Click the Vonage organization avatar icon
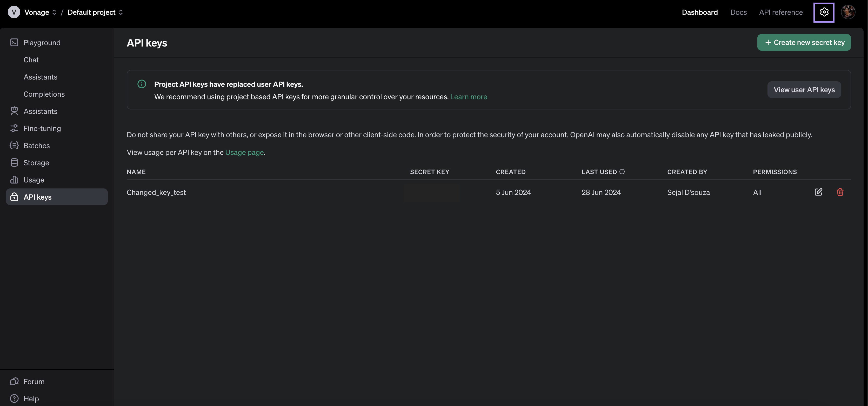868x406 pixels. 14,12
